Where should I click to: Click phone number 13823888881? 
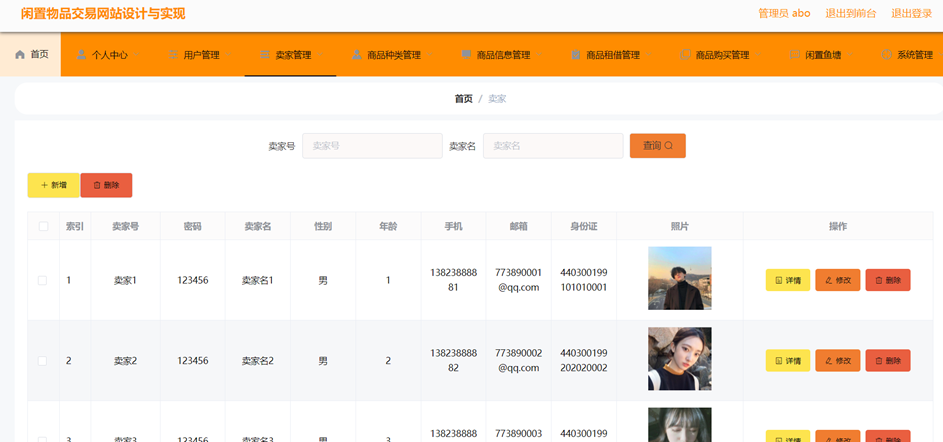pyautogui.click(x=453, y=280)
